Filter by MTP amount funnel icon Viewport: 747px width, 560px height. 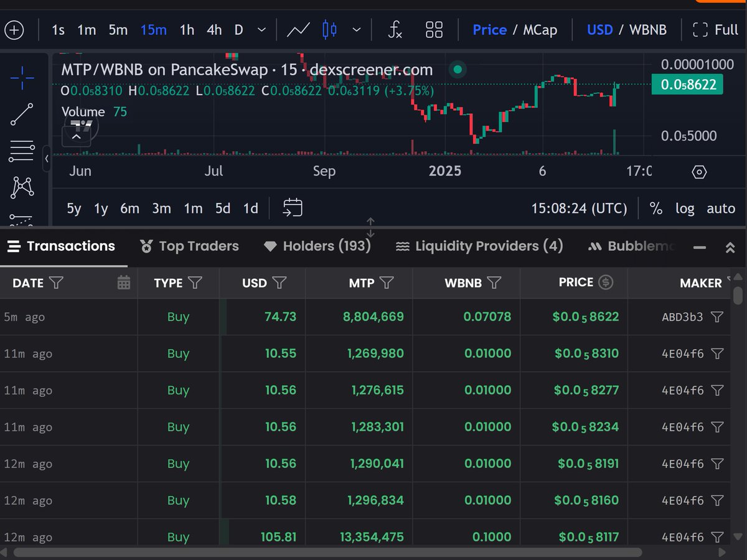(x=387, y=283)
